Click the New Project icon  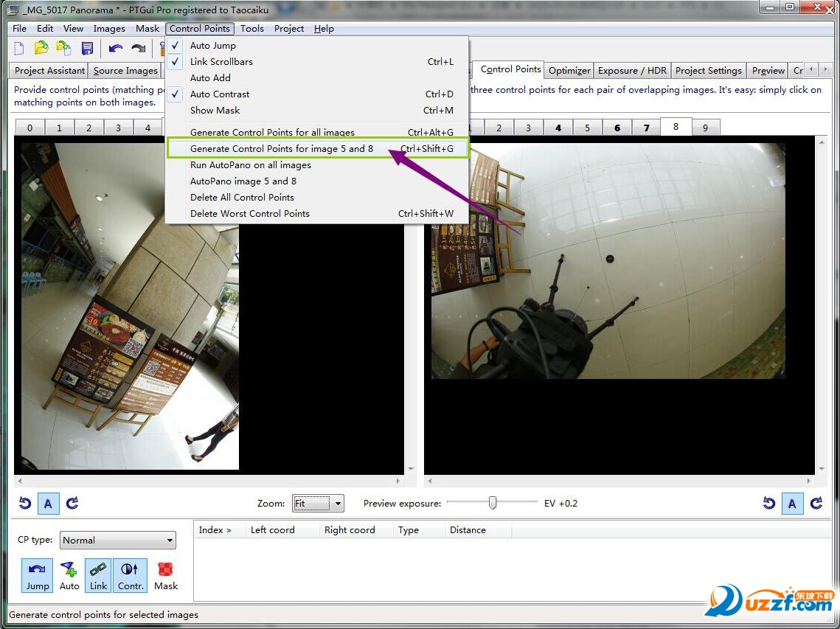click(19, 48)
